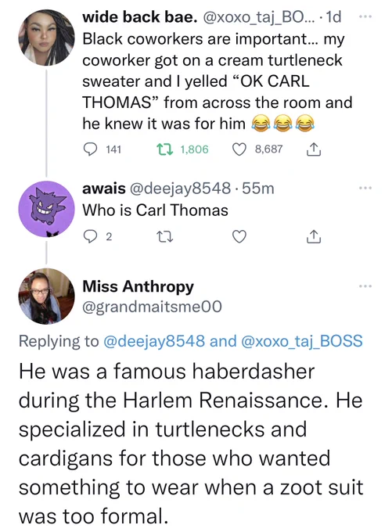Reply to awais's 'Who is Carl Thomas' tweet
392x532 pixels.
tap(90, 236)
